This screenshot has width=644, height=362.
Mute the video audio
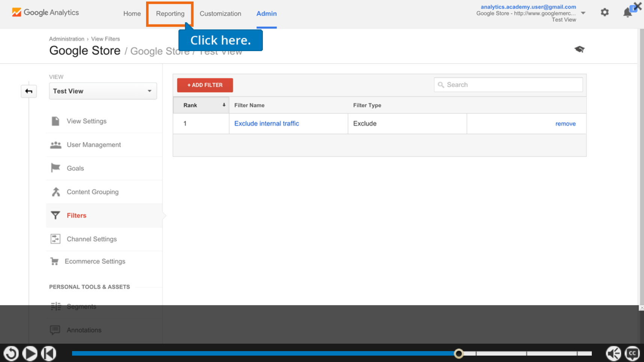614,353
